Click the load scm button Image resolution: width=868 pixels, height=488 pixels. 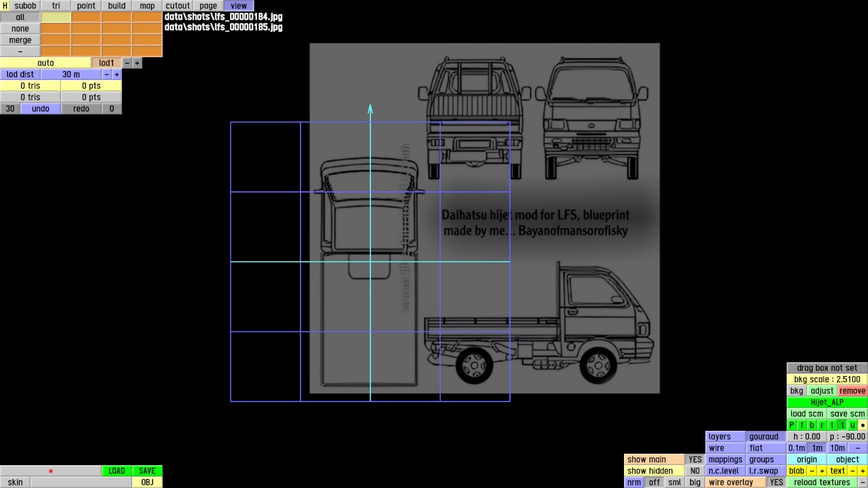tap(807, 414)
